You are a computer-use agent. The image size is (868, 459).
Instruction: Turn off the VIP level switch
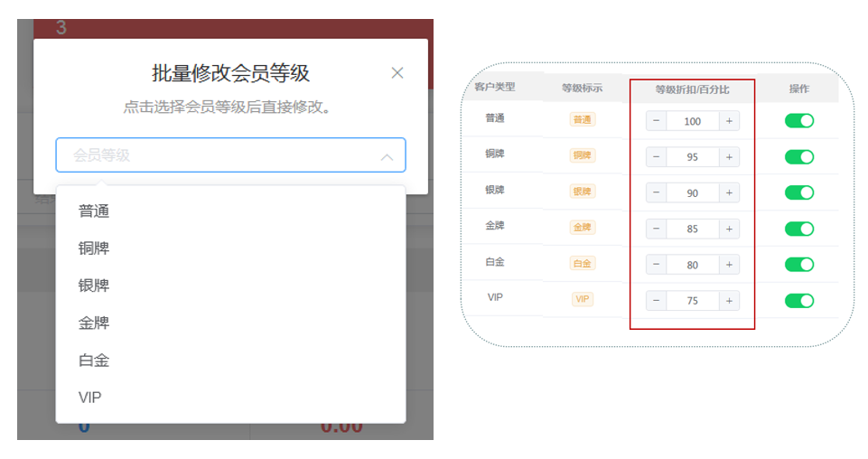pyautogui.click(x=799, y=301)
